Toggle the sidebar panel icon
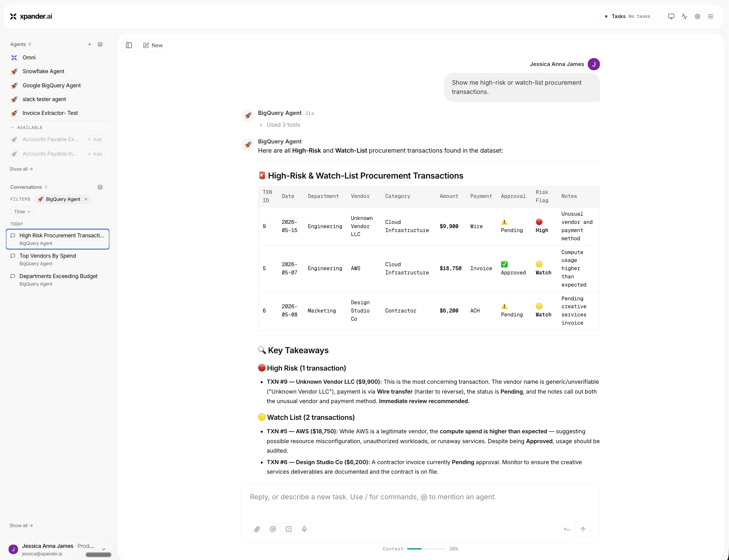The image size is (729, 560). pyautogui.click(x=129, y=45)
